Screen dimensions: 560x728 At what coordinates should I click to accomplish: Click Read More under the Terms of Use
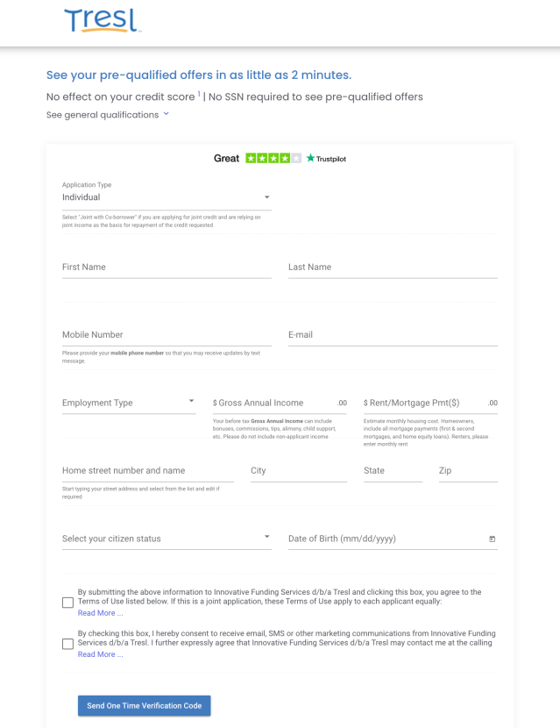coord(100,612)
